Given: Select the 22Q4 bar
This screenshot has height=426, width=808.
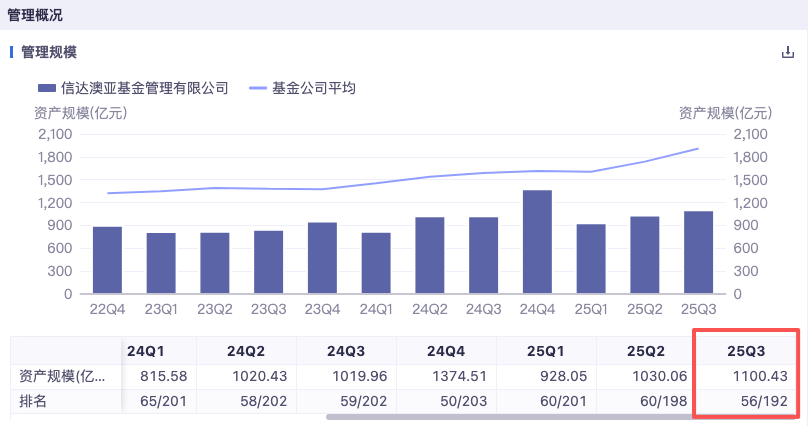Looking at the screenshot, I should (107, 260).
